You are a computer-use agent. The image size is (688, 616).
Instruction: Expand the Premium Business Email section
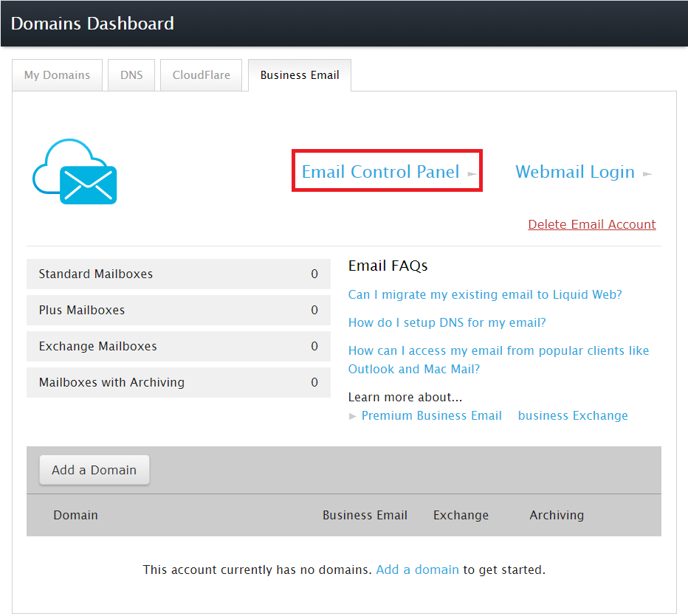click(x=431, y=415)
